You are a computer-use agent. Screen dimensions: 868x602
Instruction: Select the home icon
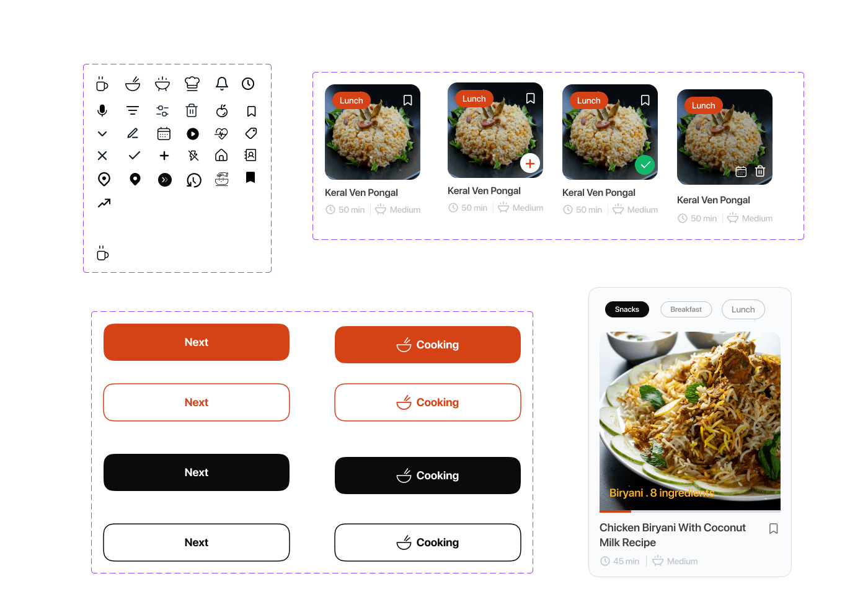221,155
